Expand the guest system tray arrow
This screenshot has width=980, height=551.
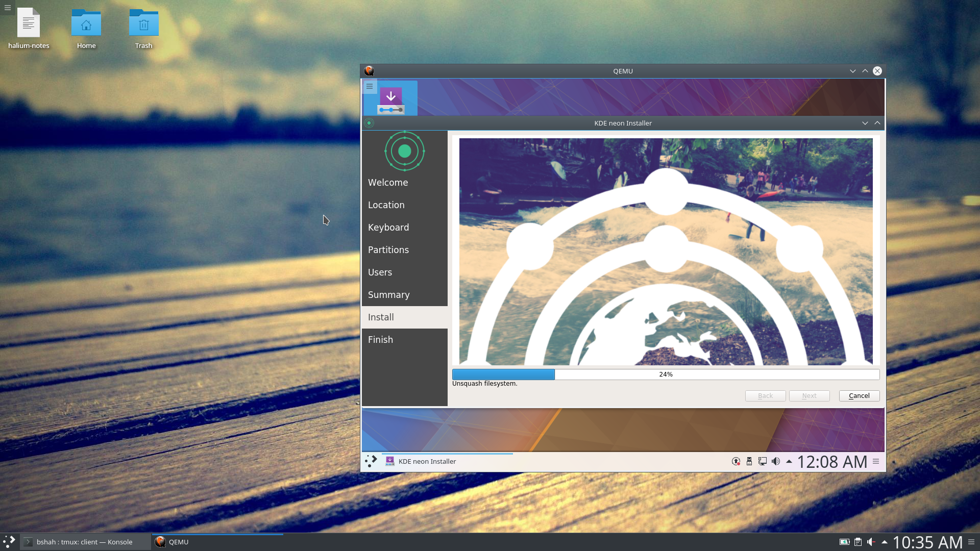pos(789,461)
